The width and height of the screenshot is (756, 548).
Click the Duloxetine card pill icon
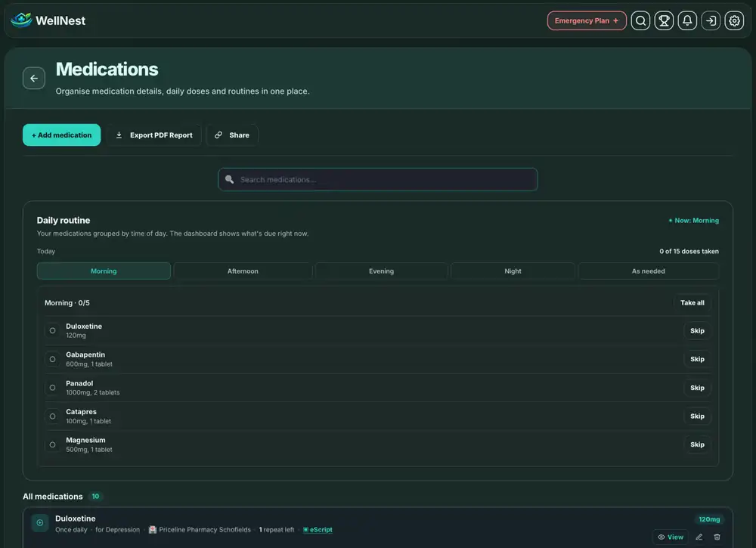(40, 522)
